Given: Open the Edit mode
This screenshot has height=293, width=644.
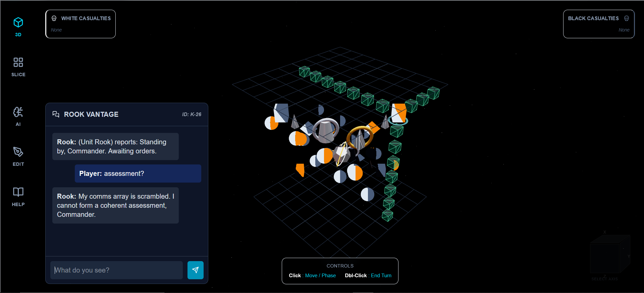Looking at the screenshot, I should (x=18, y=156).
